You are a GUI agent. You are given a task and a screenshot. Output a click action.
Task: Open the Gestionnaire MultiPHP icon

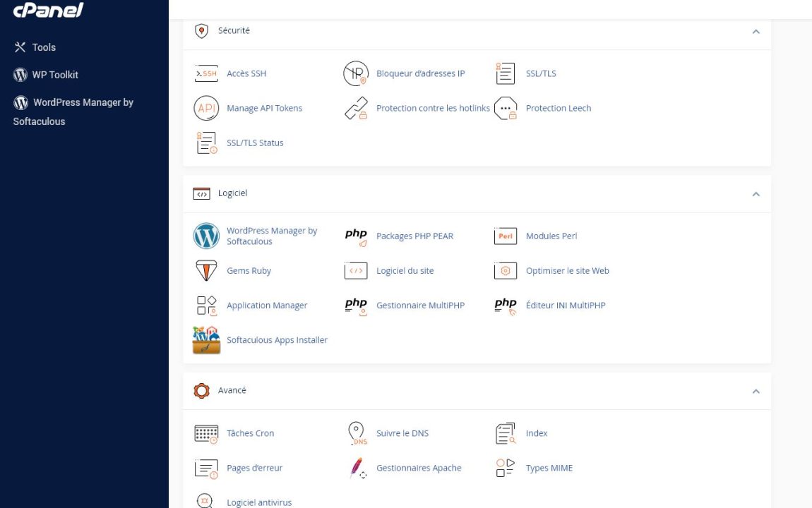(356, 306)
